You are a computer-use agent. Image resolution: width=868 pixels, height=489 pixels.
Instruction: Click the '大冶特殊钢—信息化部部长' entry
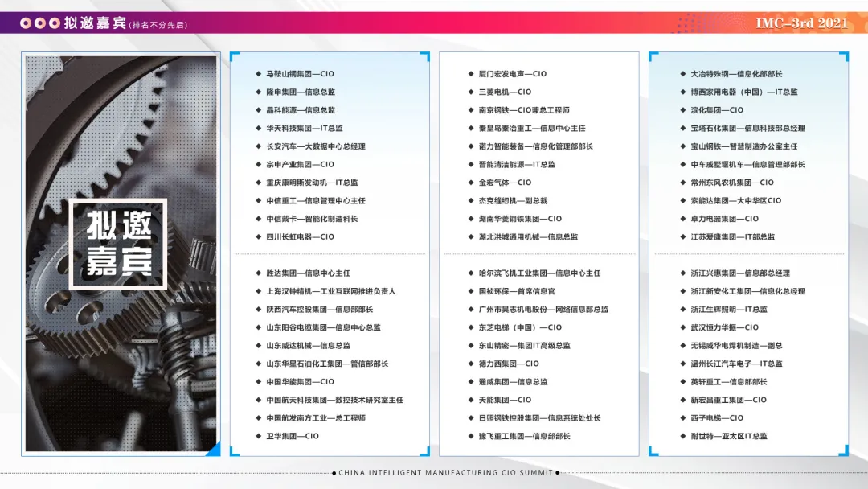736,74
